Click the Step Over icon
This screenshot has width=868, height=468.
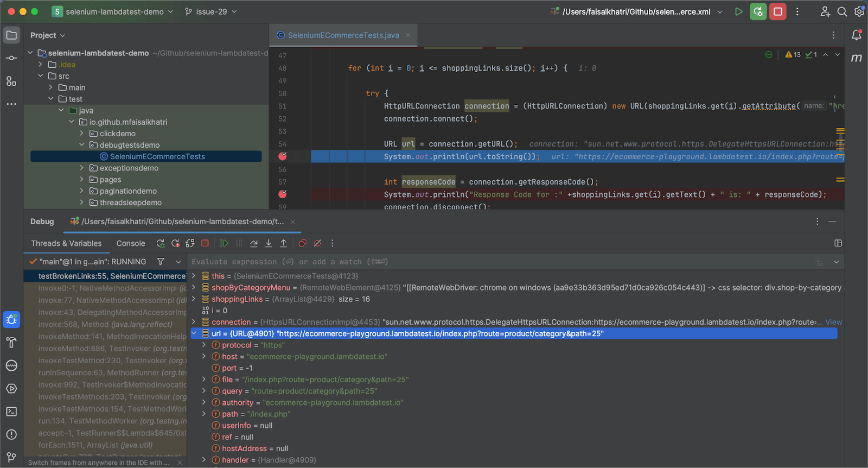click(x=254, y=243)
